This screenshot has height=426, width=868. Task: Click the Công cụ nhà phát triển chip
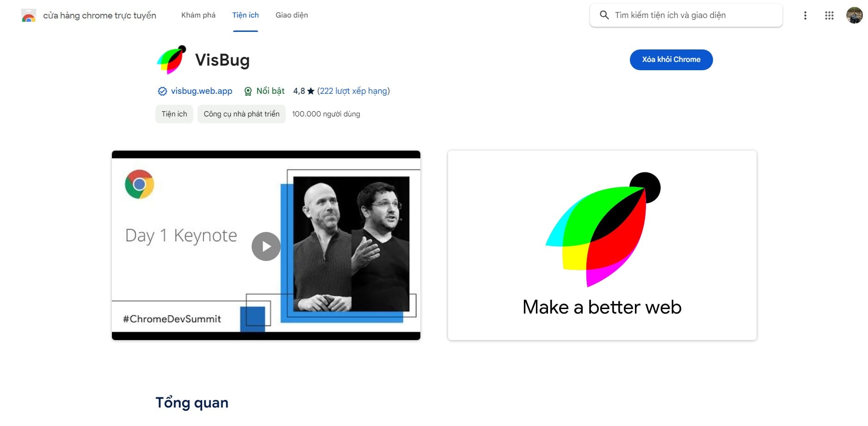[x=241, y=114]
